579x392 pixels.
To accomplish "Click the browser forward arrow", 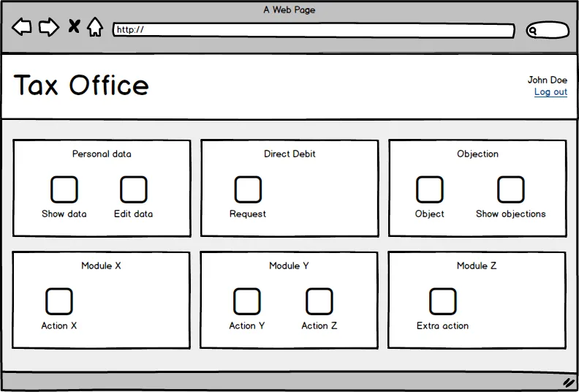I will pos(49,27).
